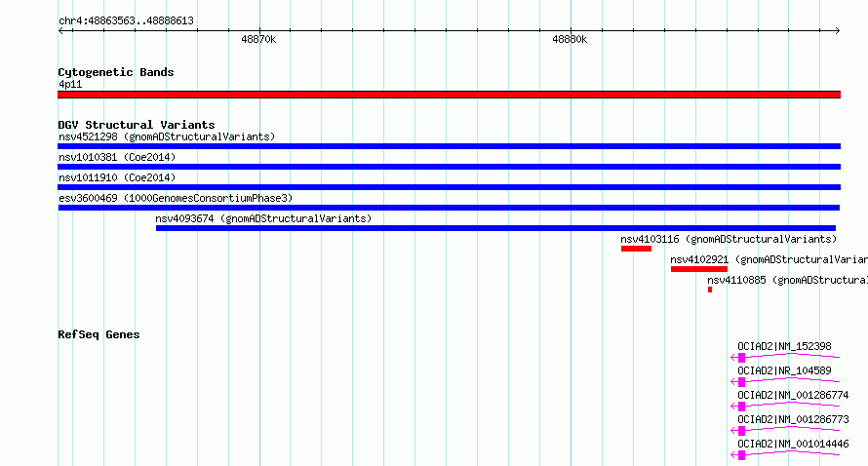Click the nsv1011910 (Coe2014) label
Screen dimensions: 868x466
tap(117, 177)
